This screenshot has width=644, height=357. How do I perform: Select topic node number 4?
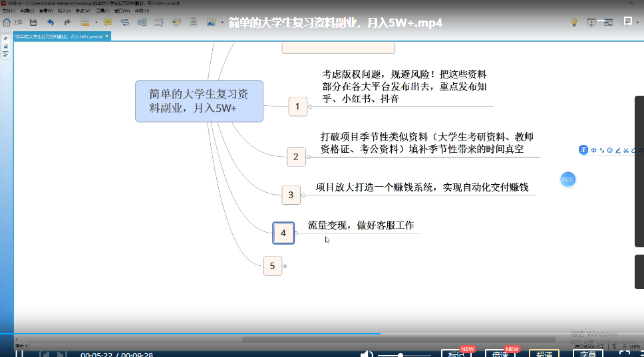(283, 233)
